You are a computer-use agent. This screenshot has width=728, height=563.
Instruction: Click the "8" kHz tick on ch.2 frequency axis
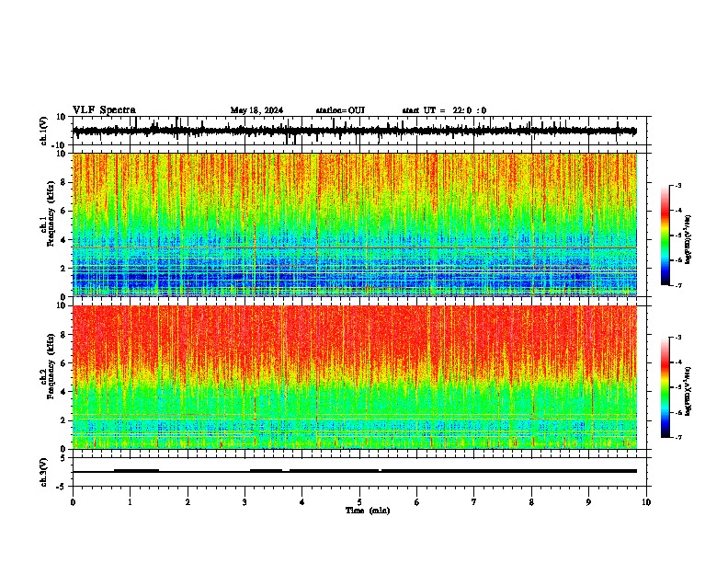point(63,335)
